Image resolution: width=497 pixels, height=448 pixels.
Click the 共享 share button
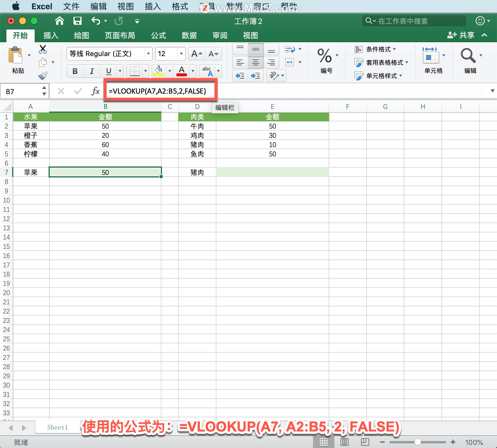[461, 35]
